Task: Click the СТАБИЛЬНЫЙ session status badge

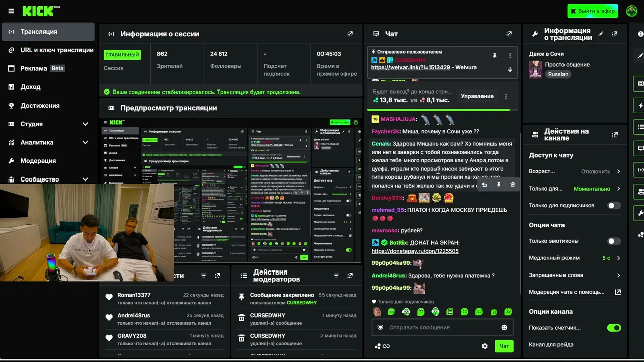Action: click(122, 55)
